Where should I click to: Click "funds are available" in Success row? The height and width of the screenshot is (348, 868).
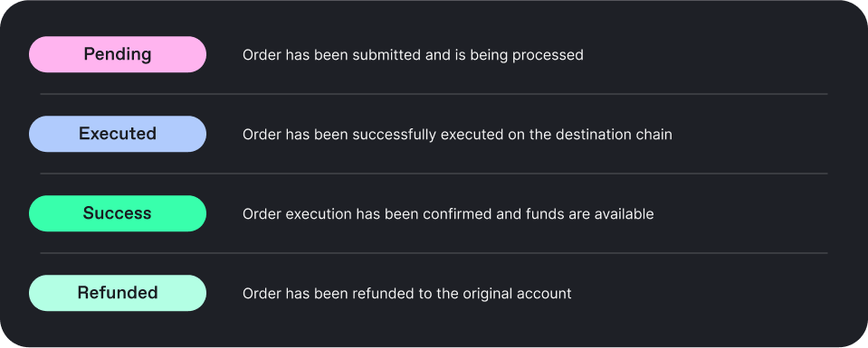[x=585, y=214]
